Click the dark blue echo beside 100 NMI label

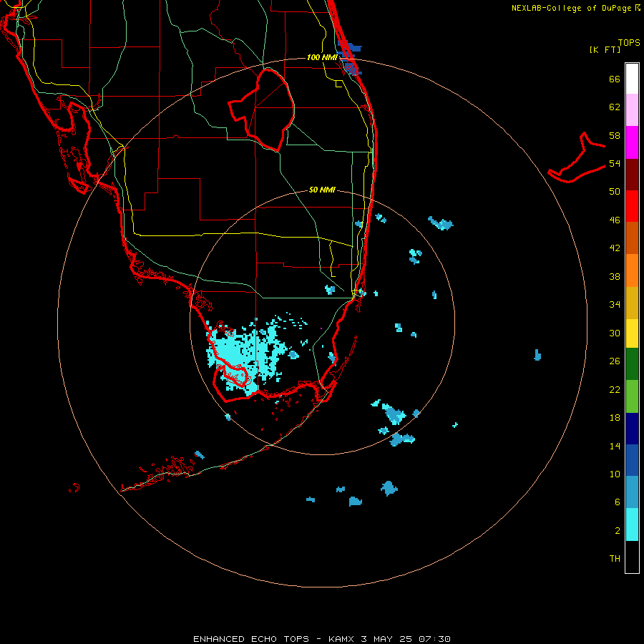[x=349, y=57]
